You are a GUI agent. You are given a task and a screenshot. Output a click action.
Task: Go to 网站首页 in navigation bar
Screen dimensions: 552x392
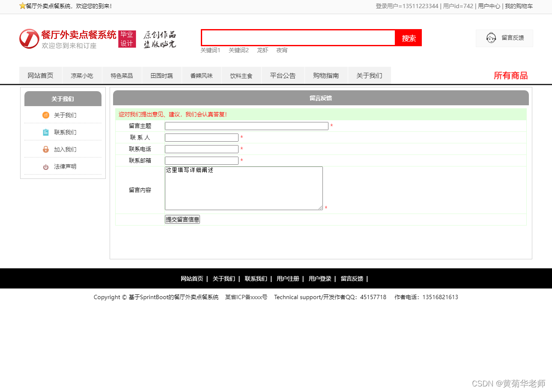click(41, 76)
